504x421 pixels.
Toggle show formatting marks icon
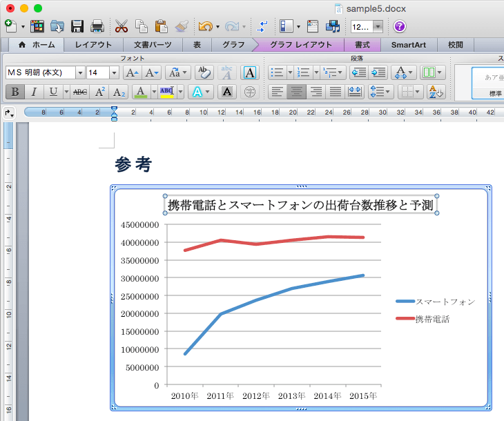(262, 26)
